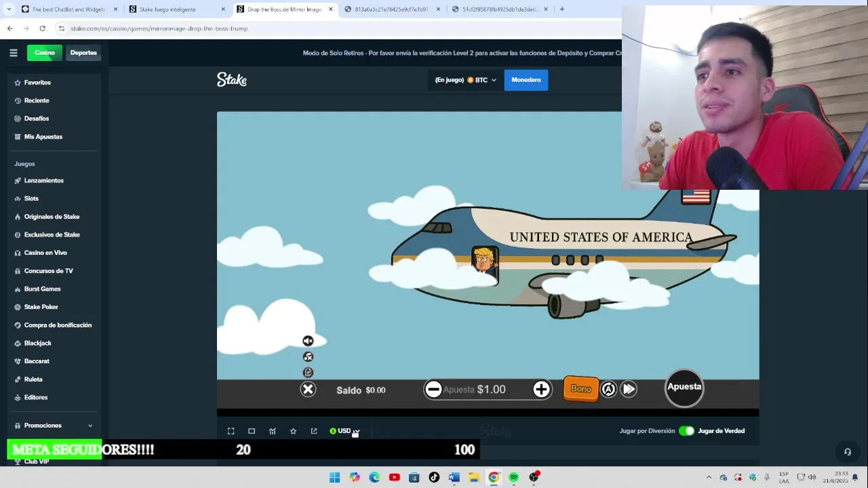Image resolution: width=868 pixels, height=488 pixels.
Task: Open the game rules document icon
Action: (x=308, y=372)
